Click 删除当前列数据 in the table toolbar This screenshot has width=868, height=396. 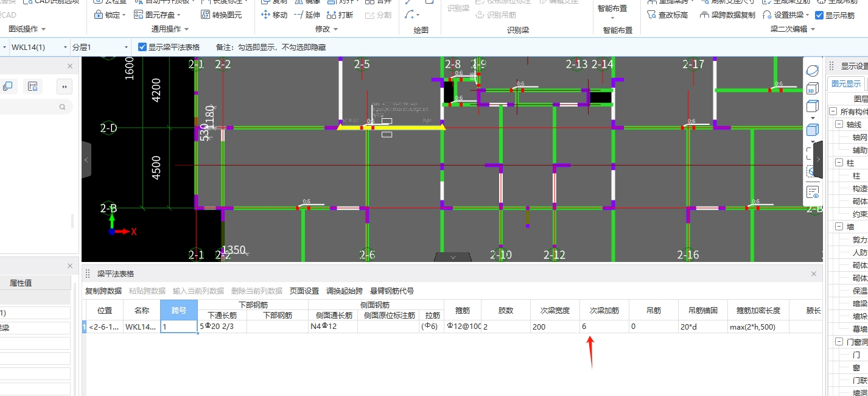coord(257,291)
